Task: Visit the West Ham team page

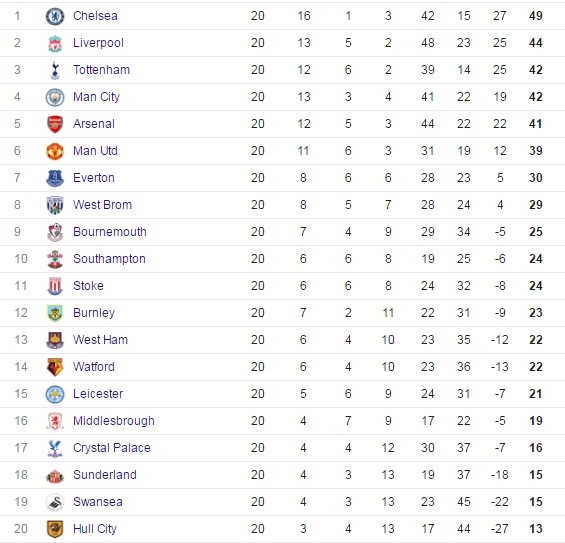Action: pyautogui.click(x=100, y=340)
